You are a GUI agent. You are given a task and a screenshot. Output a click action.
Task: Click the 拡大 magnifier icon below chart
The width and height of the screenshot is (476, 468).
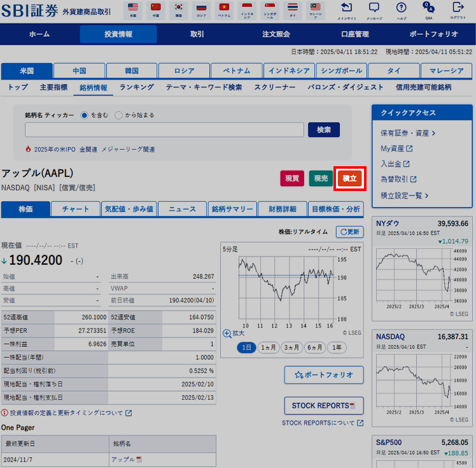point(227,334)
